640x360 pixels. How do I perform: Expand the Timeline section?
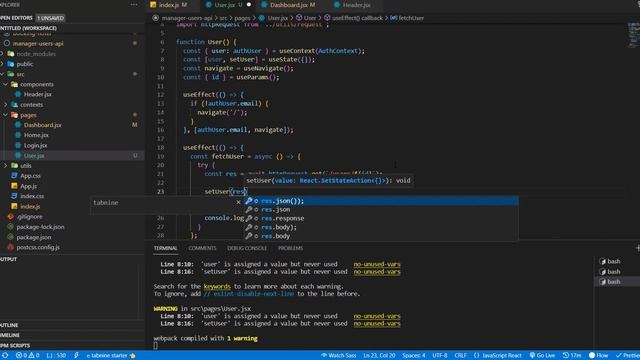[x=10, y=335]
